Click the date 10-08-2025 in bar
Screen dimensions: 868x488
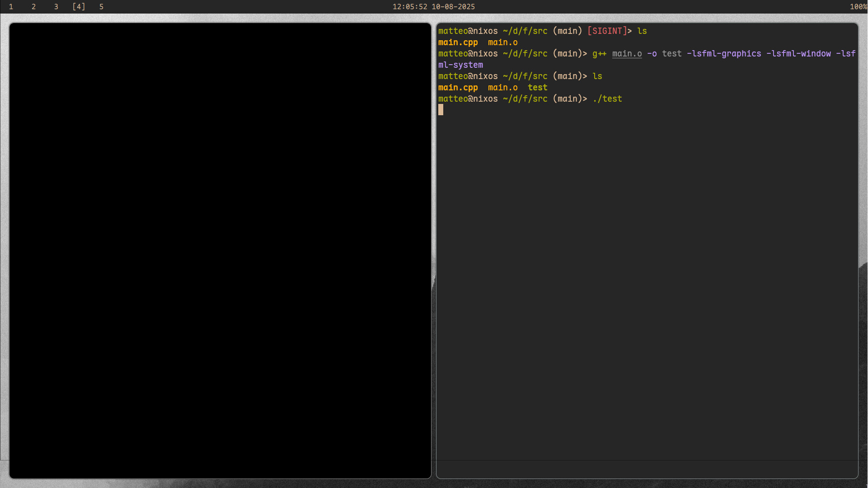(453, 7)
